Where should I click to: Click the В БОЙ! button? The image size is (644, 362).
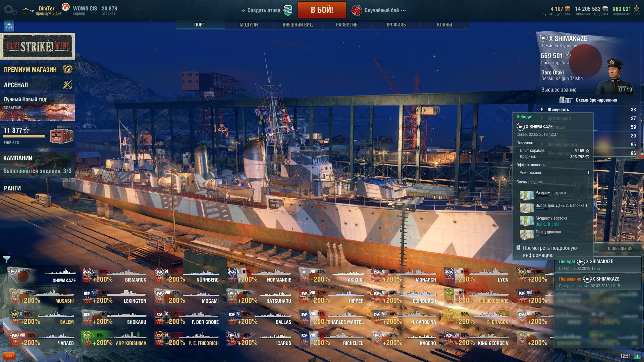coord(322,10)
